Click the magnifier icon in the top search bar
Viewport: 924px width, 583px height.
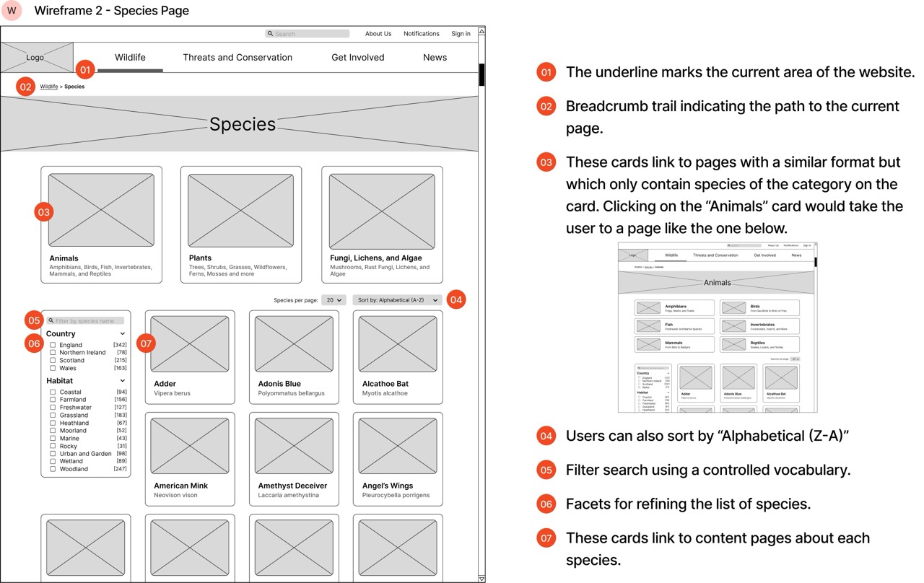coord(271,33)
